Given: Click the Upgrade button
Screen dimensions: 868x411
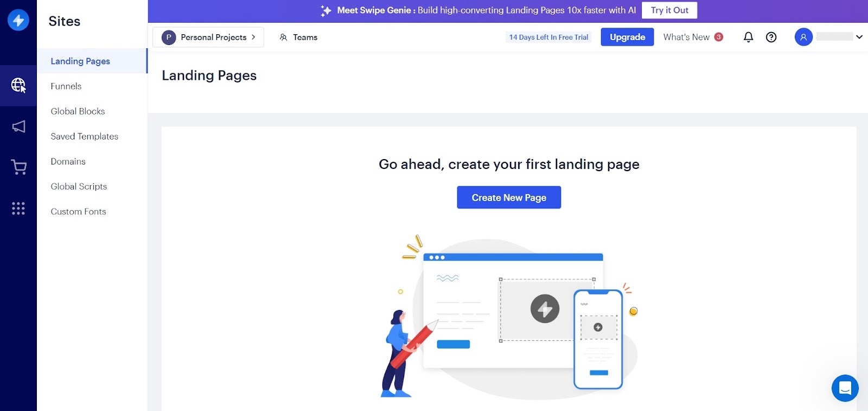Looking at the screenshot, I should click(x=627, y=37).
